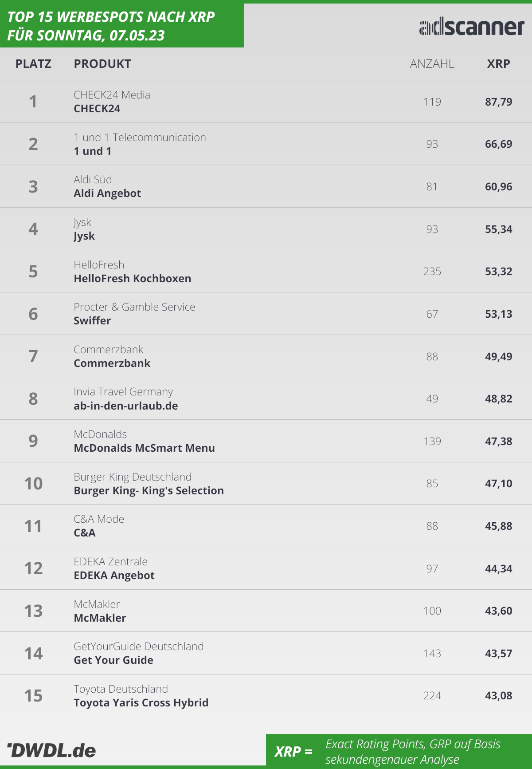Click the ANZAHL column header
532x769 pixels.
tap(432, 64)
